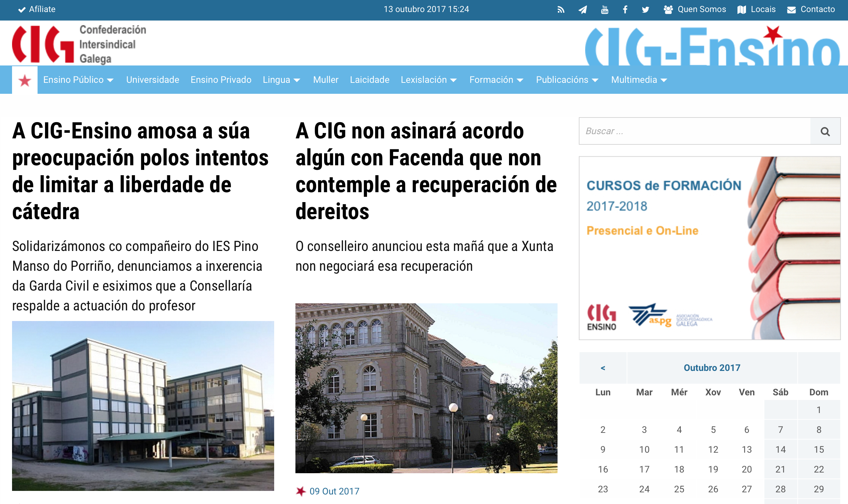Expand the Ensino Público dropdown arrow
This screenshot has width=848, height=504.
coord(110,80)
